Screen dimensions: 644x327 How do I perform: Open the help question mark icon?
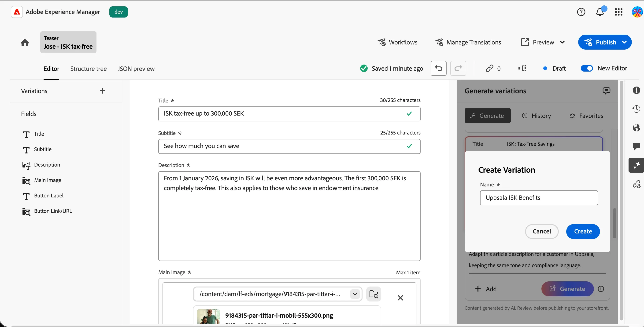581,12
